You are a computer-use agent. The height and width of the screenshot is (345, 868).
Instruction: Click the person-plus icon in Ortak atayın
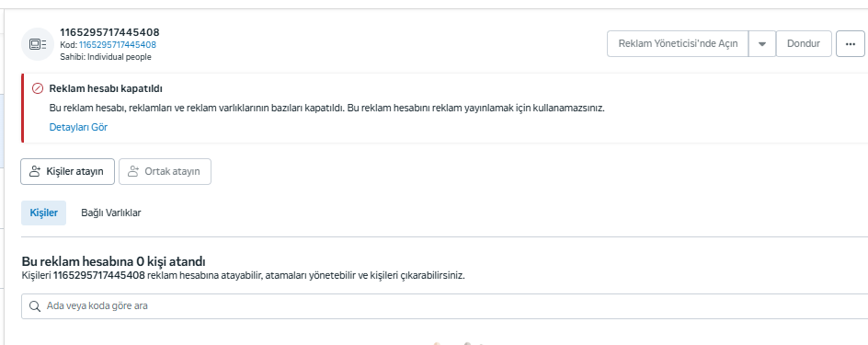(132, 171)
